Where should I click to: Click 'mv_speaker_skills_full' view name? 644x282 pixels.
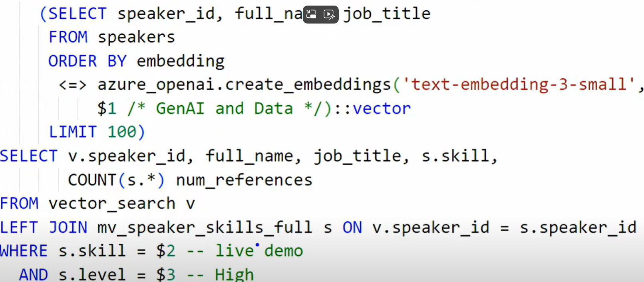coord(205,228)
